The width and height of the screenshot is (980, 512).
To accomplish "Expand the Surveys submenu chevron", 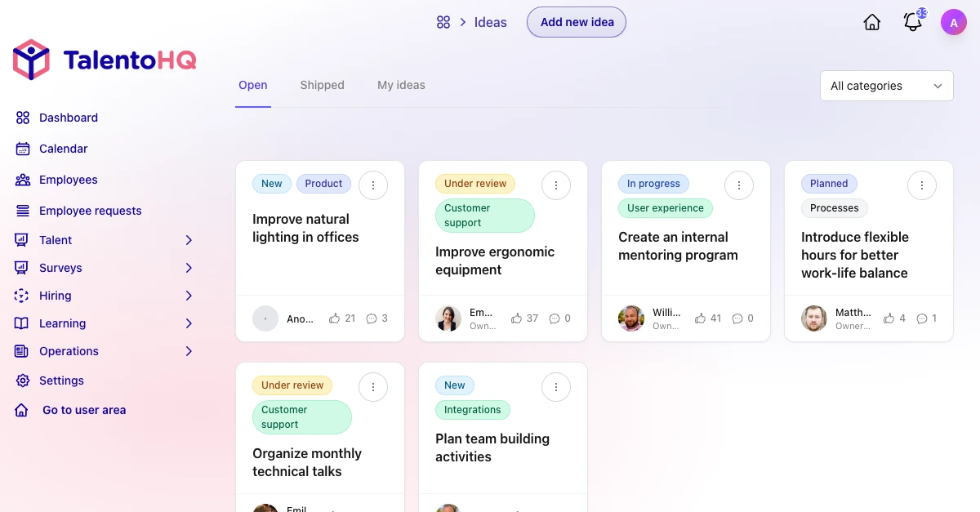I will [189, 268].
